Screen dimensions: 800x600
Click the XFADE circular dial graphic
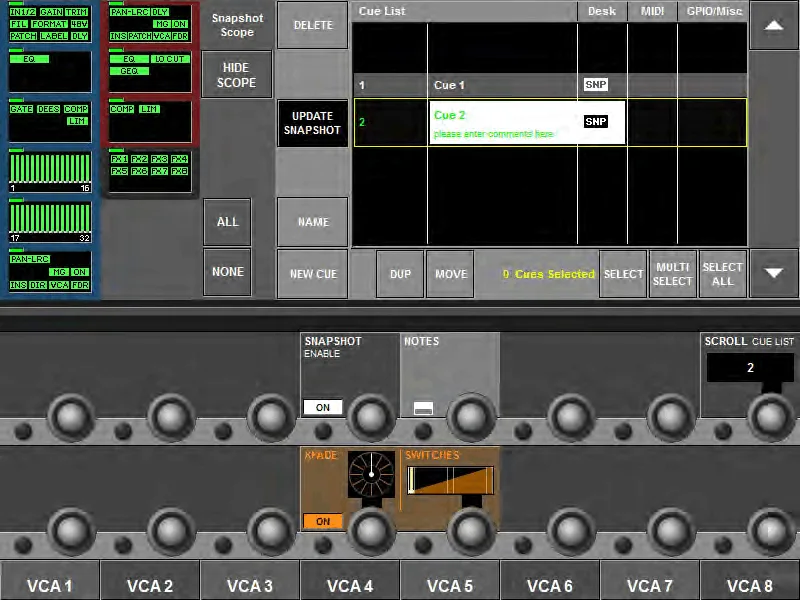pos(371,474)
